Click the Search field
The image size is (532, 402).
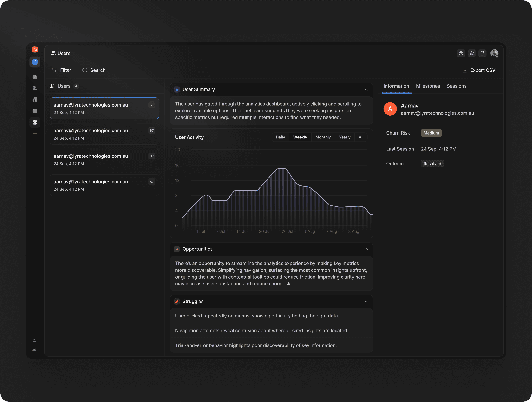(x=94, y=70)
